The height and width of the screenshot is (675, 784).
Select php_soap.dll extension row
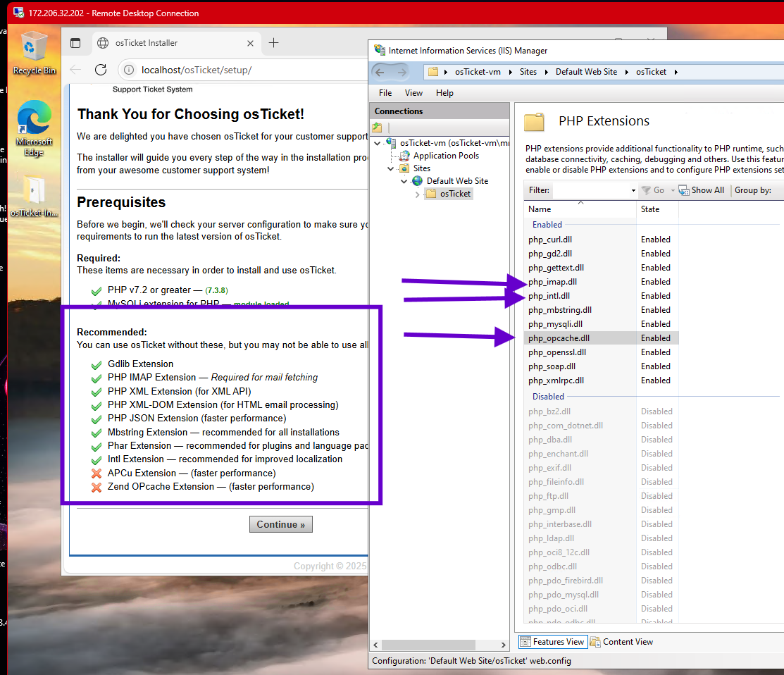coord(601,366)
